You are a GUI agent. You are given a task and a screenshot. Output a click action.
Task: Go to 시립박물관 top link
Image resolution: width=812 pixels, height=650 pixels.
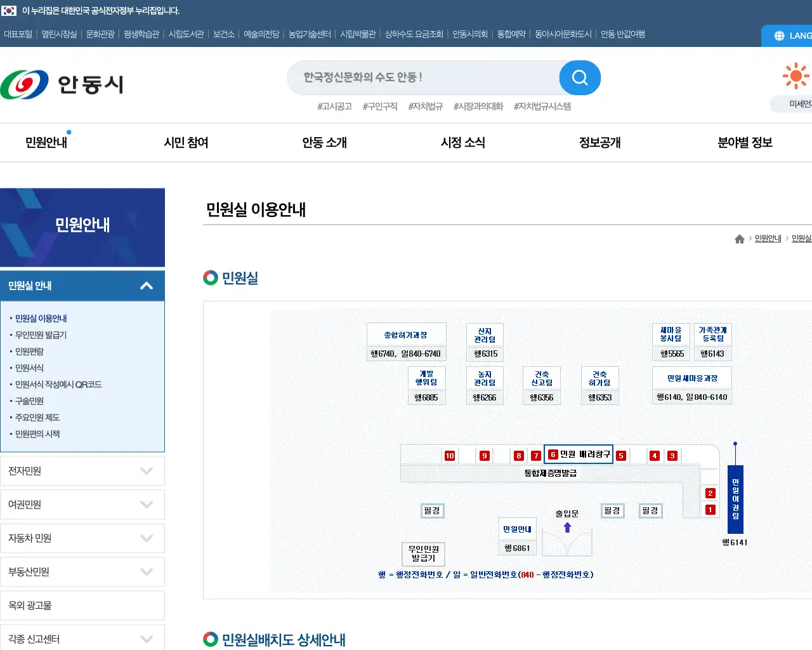(358, 34)
